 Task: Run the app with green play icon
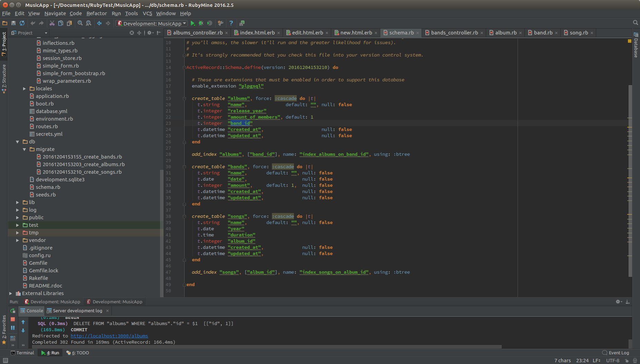coord(193,23)
